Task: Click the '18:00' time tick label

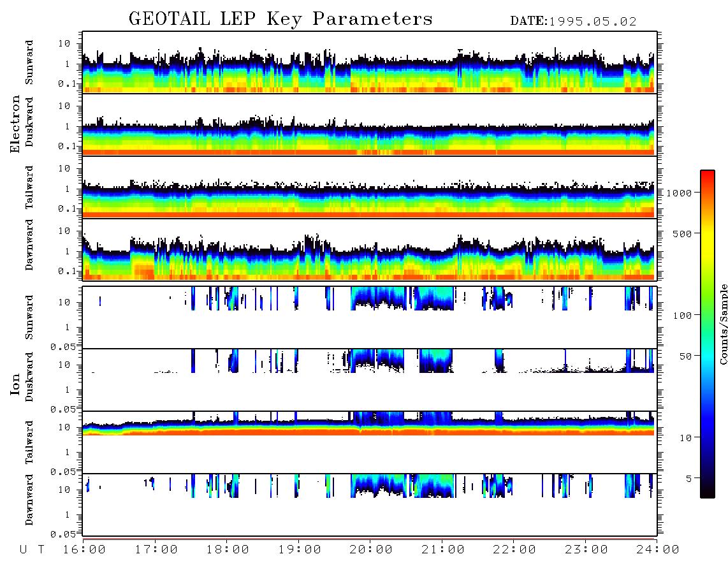Action: coord(228,550)
